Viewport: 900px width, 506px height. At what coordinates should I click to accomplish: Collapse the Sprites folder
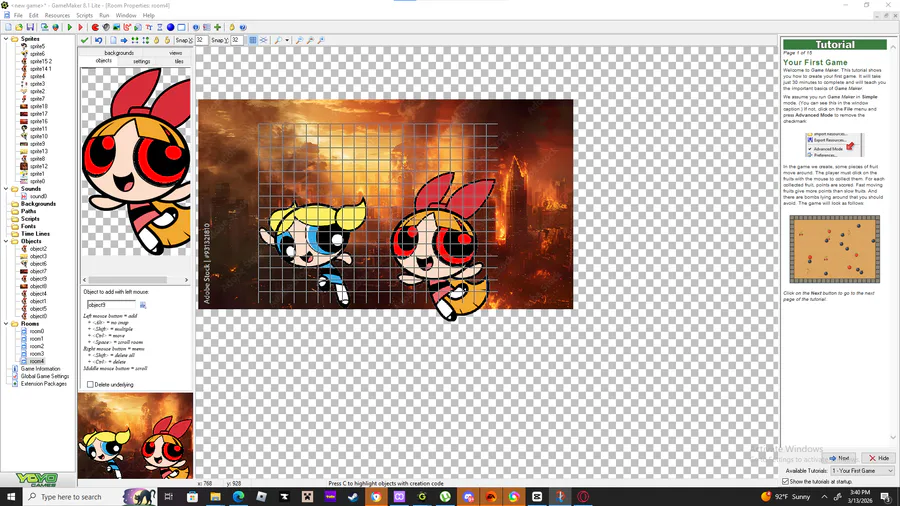coord(6,39)
